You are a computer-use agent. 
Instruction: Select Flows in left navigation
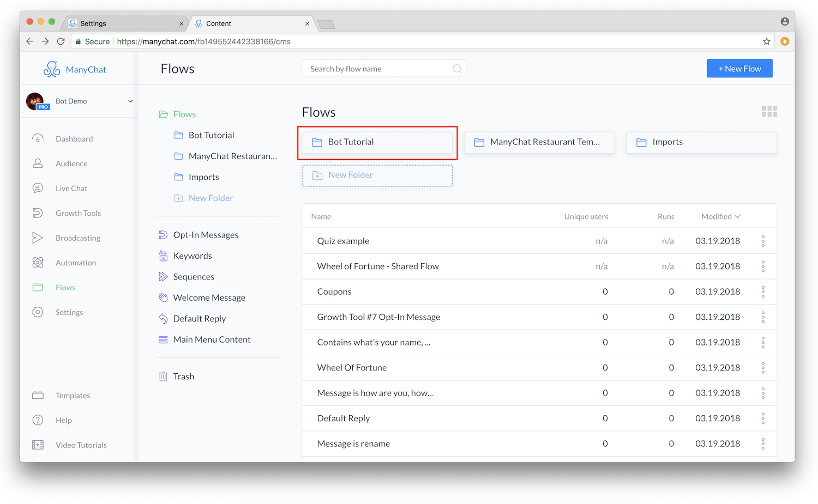(x=65, y=288)
